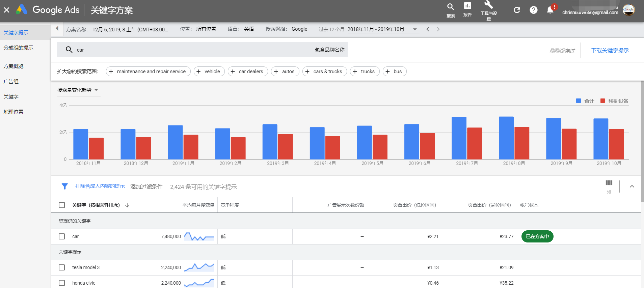This screenshot has height=288, width=644.
Task: Add maintenance and repair service chip
Action: point(148,71)
